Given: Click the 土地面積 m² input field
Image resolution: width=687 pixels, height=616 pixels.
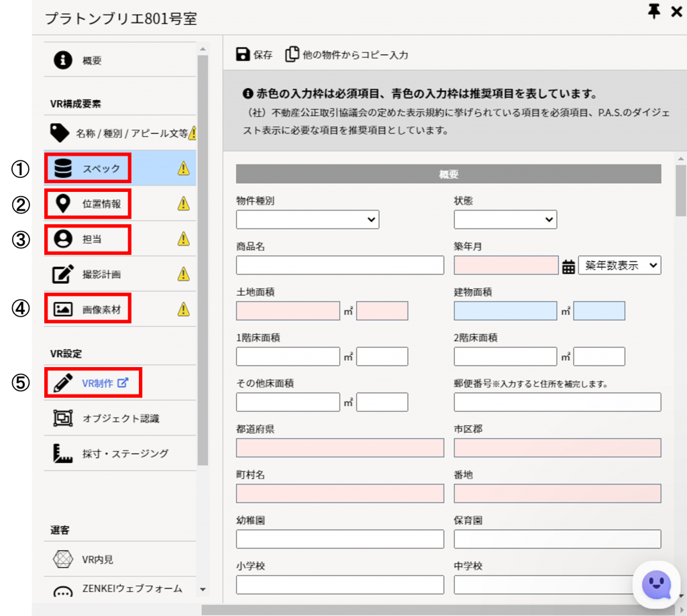Looking at the screenshot, I should [x=288, y=311].
